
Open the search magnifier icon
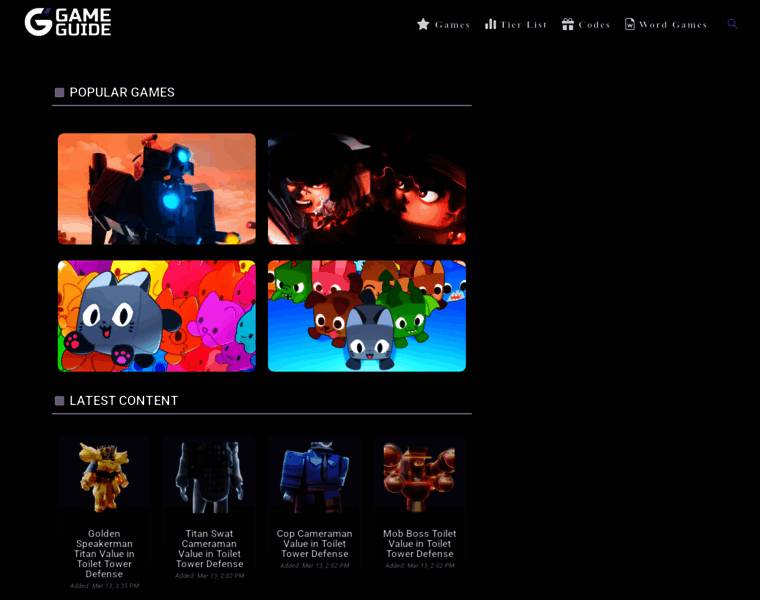[x=732, y=24]
